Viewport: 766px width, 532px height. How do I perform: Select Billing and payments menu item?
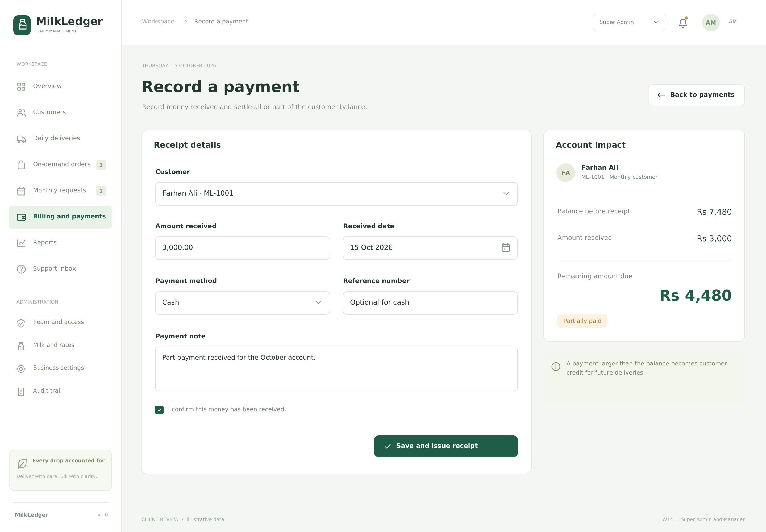60,217
